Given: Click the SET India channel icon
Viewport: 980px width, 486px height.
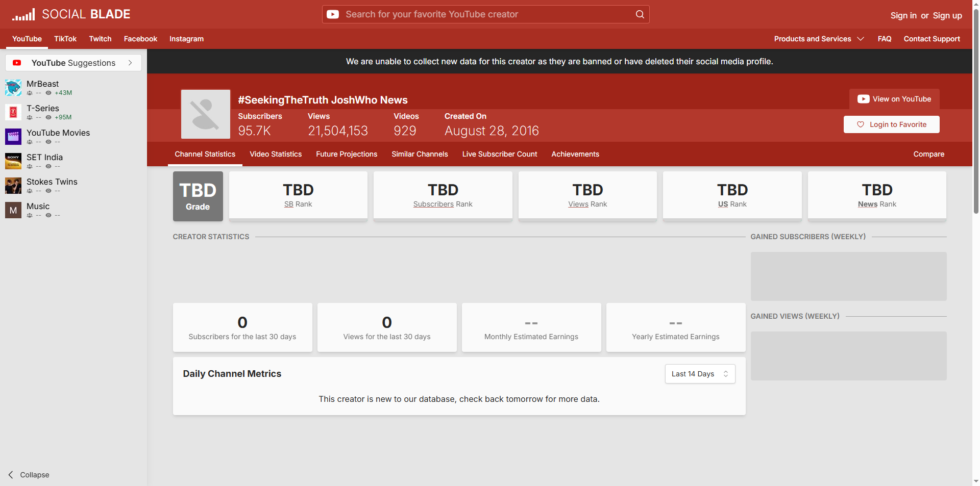Looking at the screenshot, I should coord(13,161).
